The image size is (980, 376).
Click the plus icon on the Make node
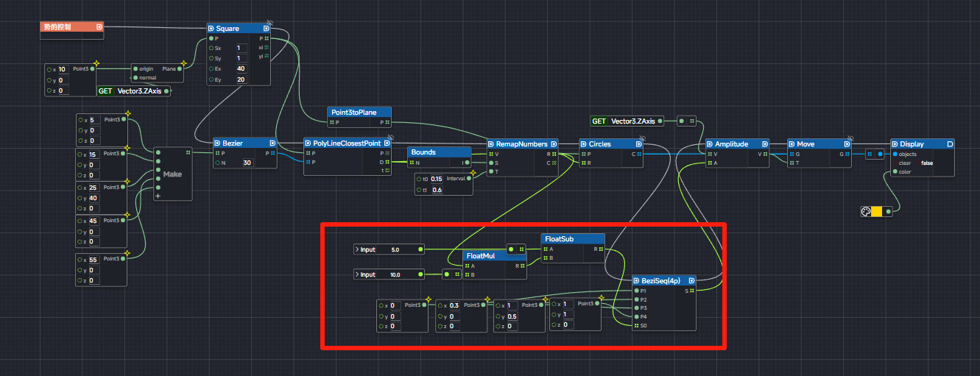coord(158,196)
